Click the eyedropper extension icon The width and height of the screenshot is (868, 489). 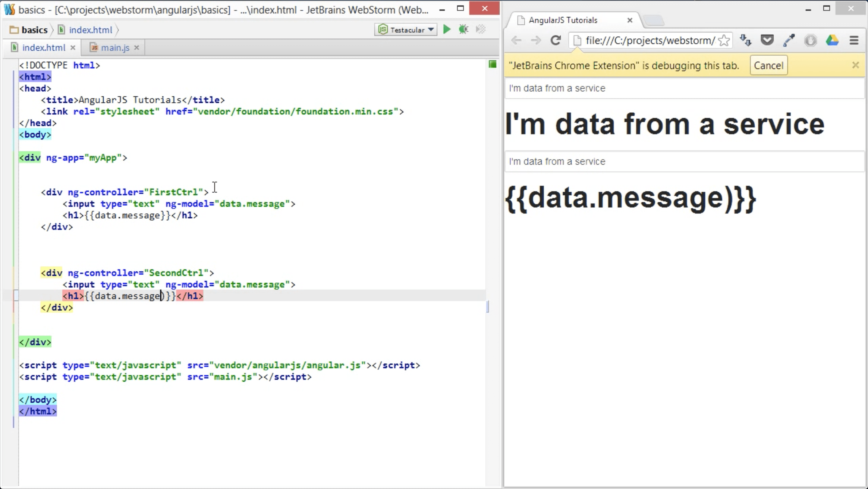pyautogui.click(x=789, y=40)
